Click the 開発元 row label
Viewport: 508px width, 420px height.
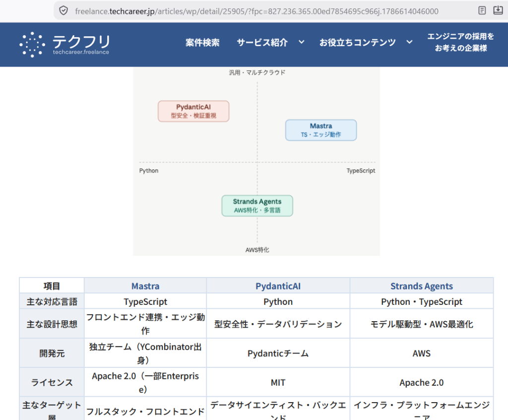pyautogui.click(x=52, y=353)
